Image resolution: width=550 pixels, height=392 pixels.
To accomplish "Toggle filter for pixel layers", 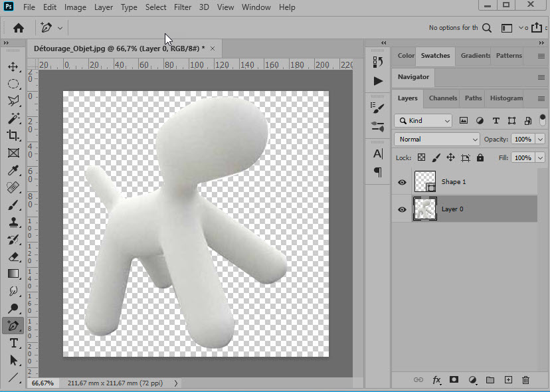I will [464, 121].
